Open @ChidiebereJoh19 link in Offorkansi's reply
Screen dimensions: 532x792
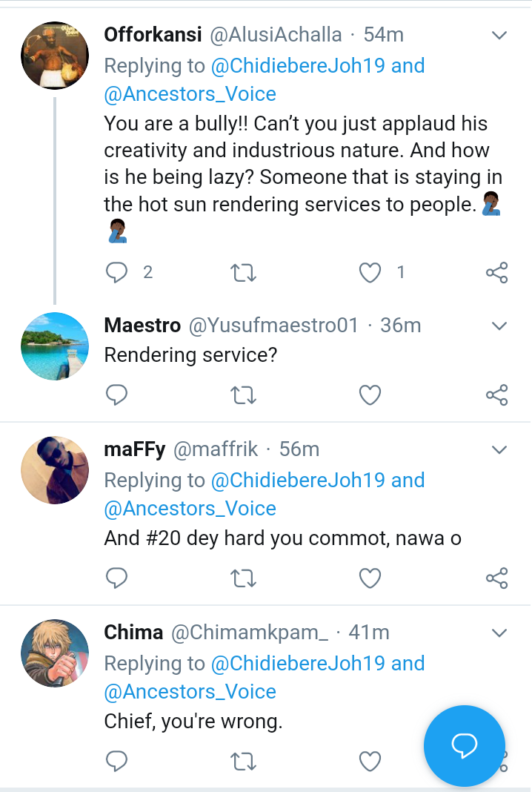299,66
